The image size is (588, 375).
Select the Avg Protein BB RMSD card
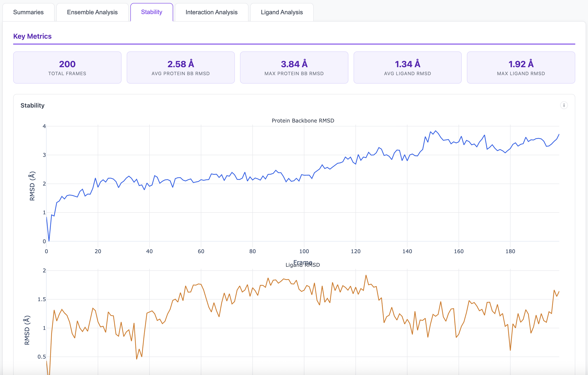[x=181, y=67]
